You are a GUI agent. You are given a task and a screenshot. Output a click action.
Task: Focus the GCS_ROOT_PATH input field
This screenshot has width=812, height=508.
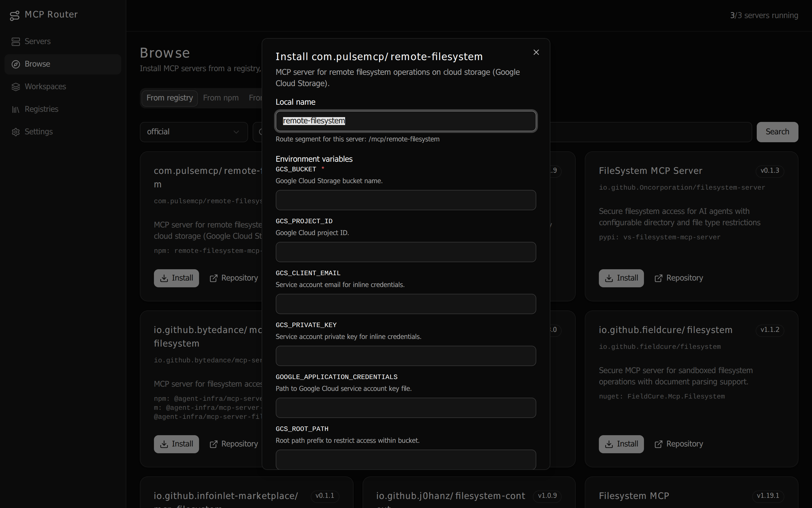click(406, 460)
